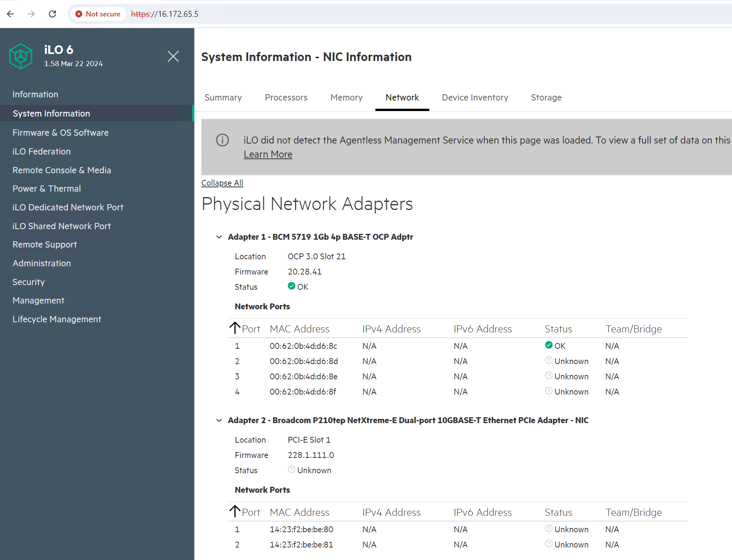
Task: Reload the page with refresh icon
Action: [x=52, y=14]
